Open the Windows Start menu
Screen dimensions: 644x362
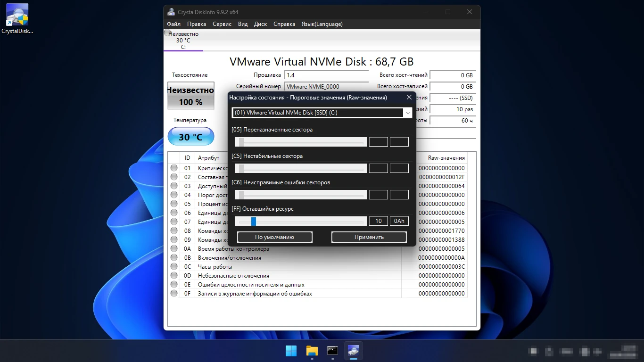tap(291, 351)
